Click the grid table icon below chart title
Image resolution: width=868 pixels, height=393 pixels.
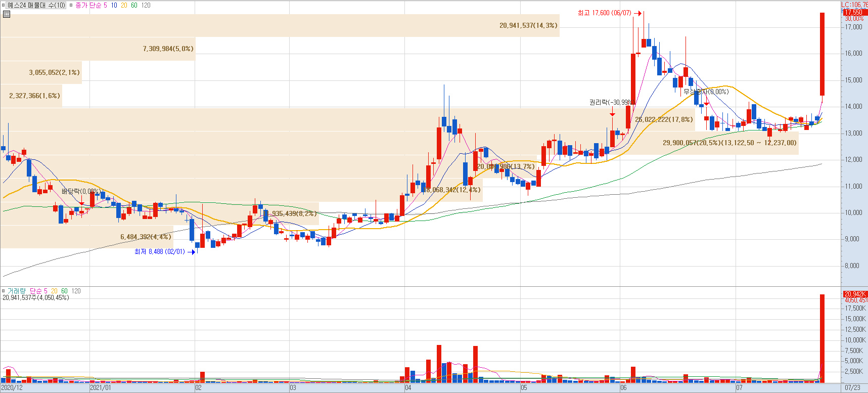click(6, 14)
